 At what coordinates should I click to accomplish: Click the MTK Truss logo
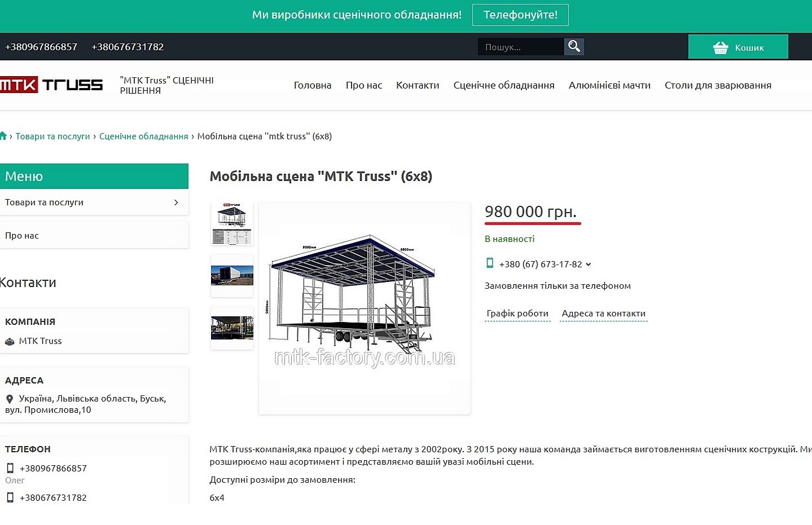coord(51,85)
